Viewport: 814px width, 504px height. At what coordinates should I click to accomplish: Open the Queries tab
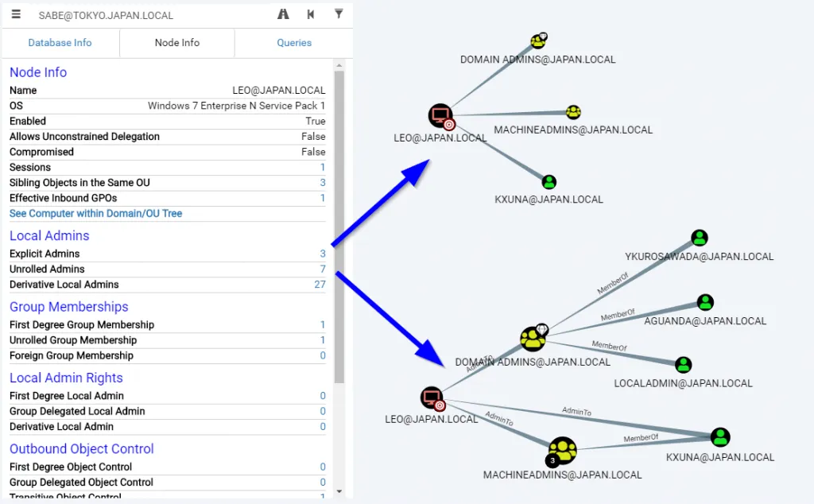pyautogui.click(x=295, y=42)
